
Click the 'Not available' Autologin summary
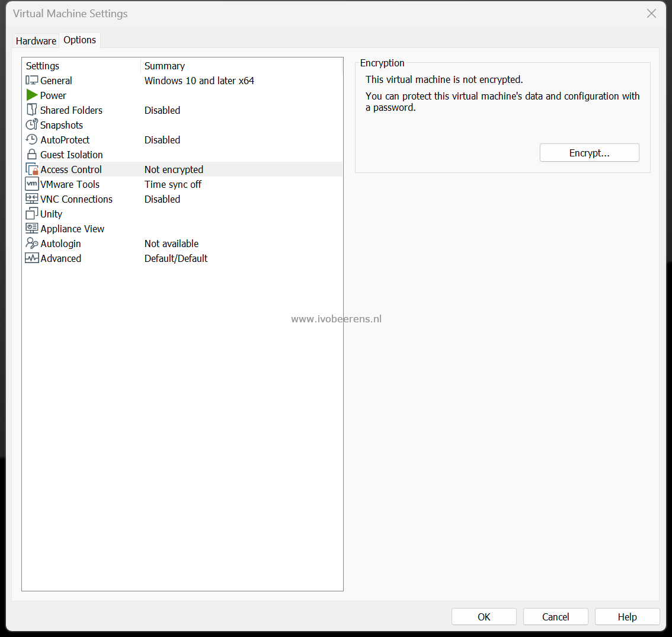[171, 244]
